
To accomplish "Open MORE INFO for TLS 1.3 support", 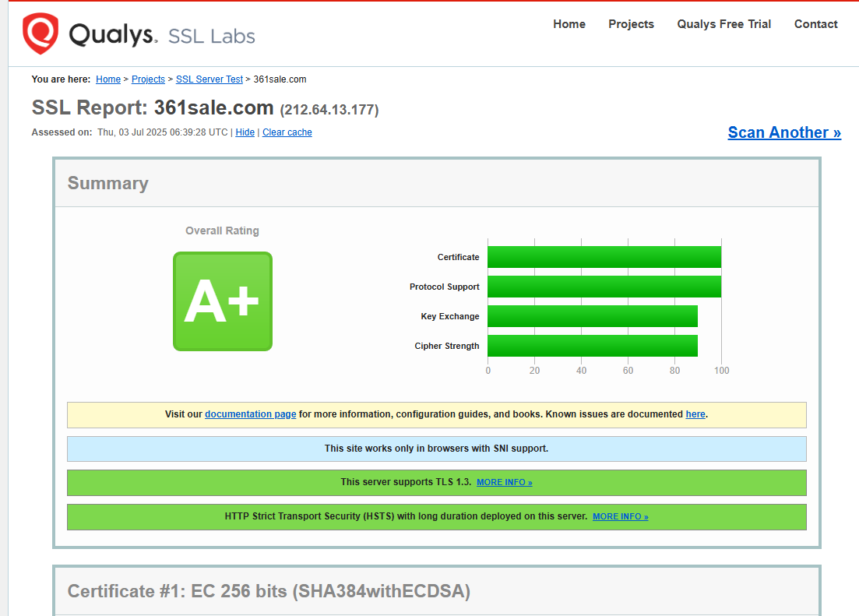I will [x=504, y=483].
